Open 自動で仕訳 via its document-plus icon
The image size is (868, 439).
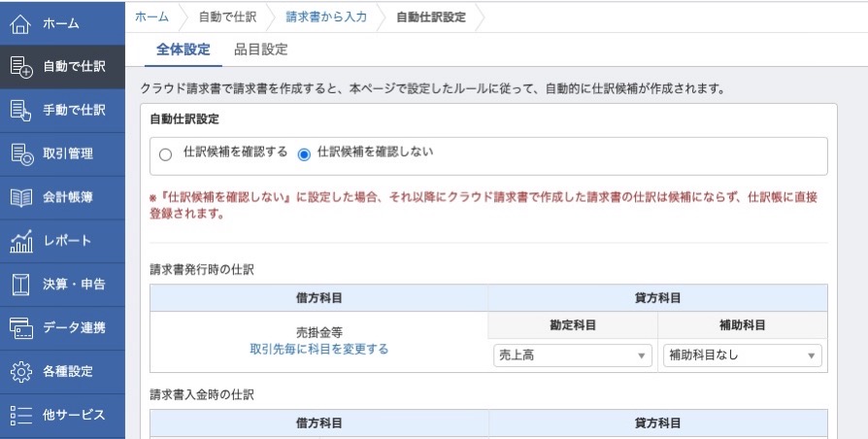[21, 66]
